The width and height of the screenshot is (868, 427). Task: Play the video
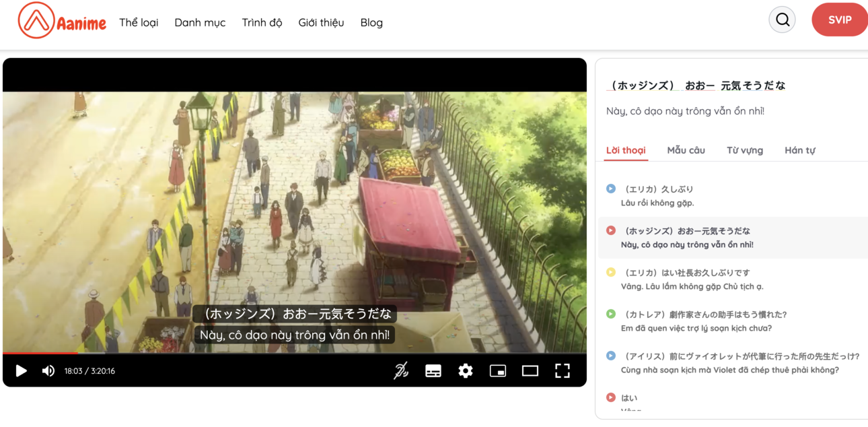pos(22,370)
